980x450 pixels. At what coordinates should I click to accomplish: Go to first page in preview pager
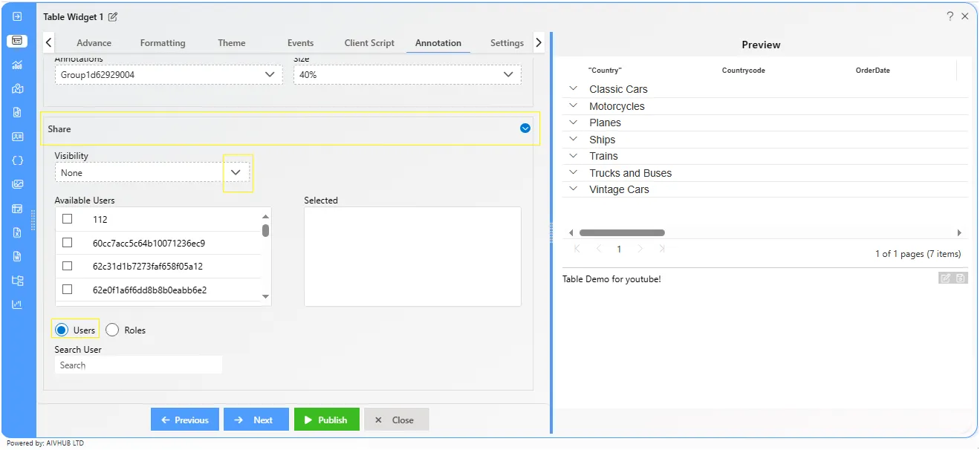(x=578, y=249)
